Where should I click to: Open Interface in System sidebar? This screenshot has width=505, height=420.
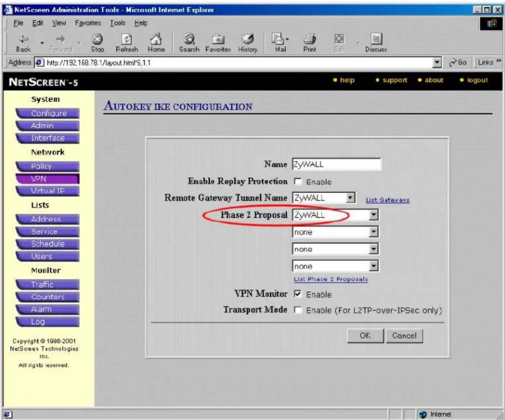click(x=47, y=138)
